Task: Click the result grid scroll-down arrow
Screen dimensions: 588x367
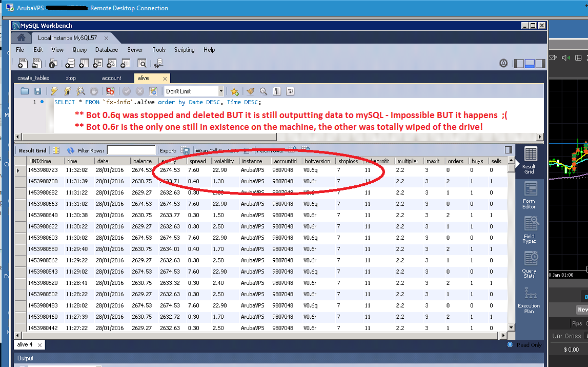Action: click(511, 327)
